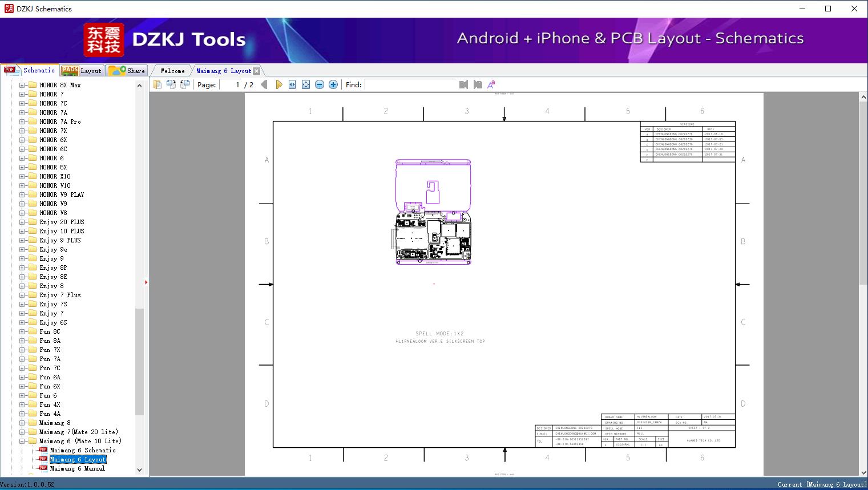
Task: Switch to the Welcome document tab
Action: (x=172, y=71)
